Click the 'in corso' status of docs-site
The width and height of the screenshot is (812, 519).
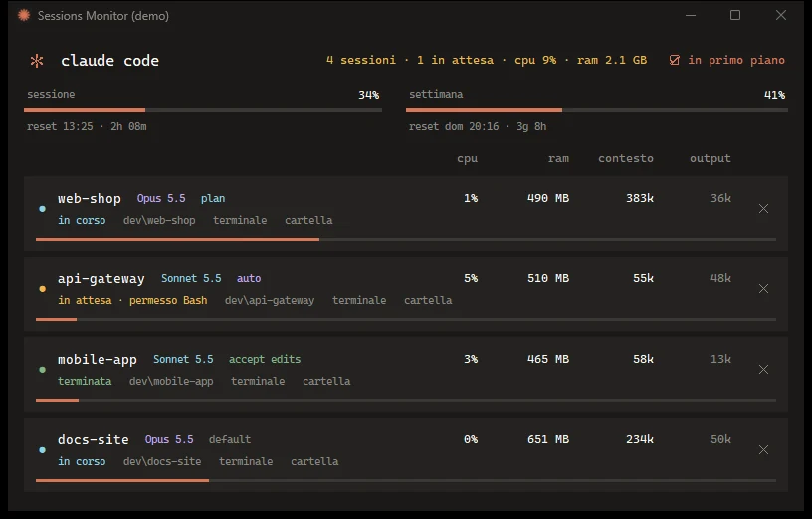point(82,461)
